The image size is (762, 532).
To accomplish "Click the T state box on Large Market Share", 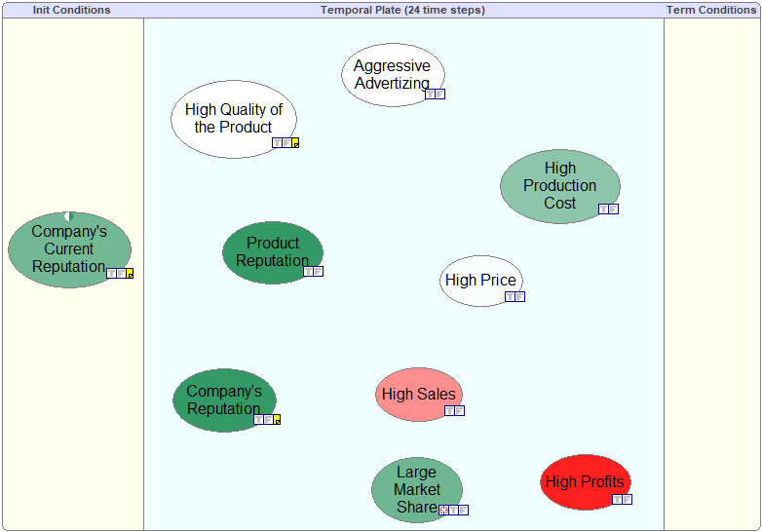I will coord(453,511).
